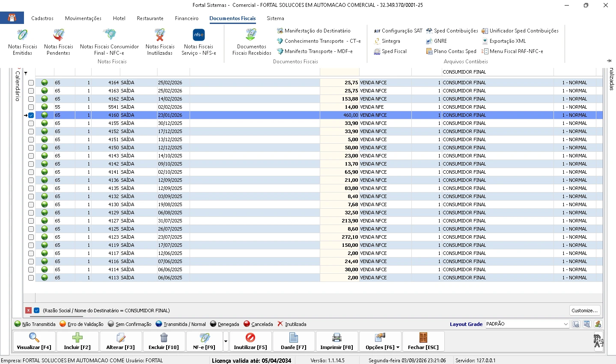This screenshot has width=616, height=364.
Task: Open Notas Fiscais Pendentes
Action: click(59, 42)
